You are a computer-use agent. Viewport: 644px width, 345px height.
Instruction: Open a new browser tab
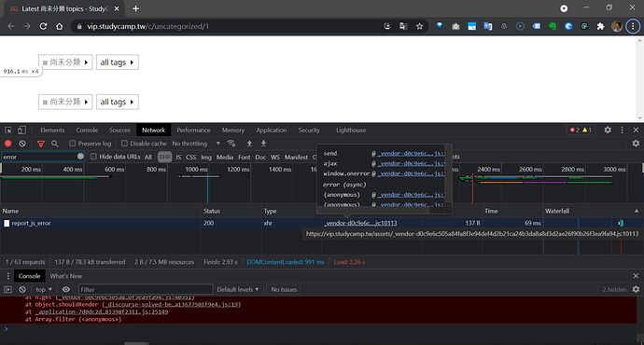coord(135,8)
